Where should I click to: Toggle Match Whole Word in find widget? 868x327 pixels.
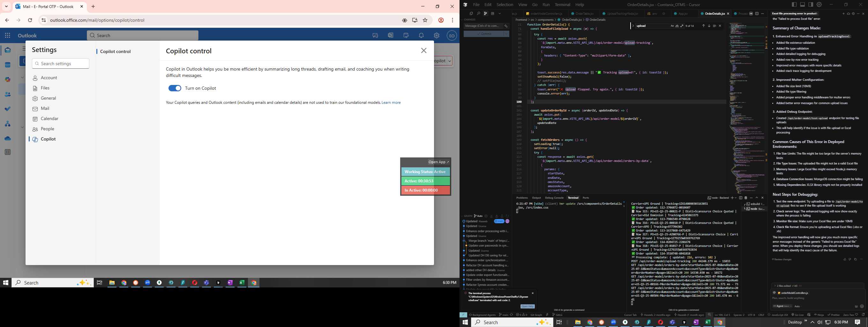pos(677,26)
